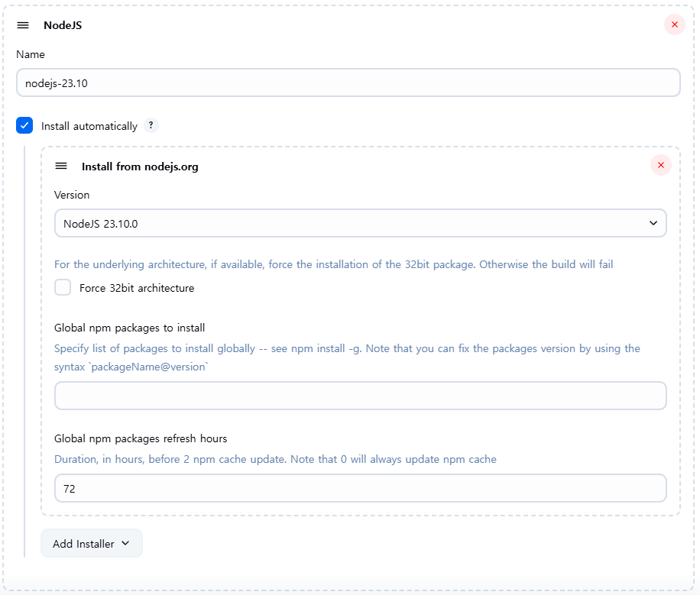Enable the Force 32bit architecture checkbox
The width and height of the screenshot is (700, 595).
click(x=63, y=288)
